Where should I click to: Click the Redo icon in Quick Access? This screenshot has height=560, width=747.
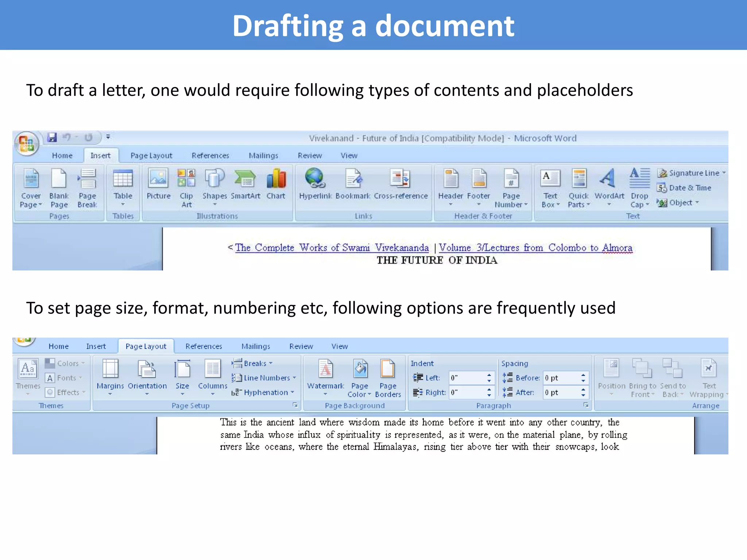coord(88,137)
